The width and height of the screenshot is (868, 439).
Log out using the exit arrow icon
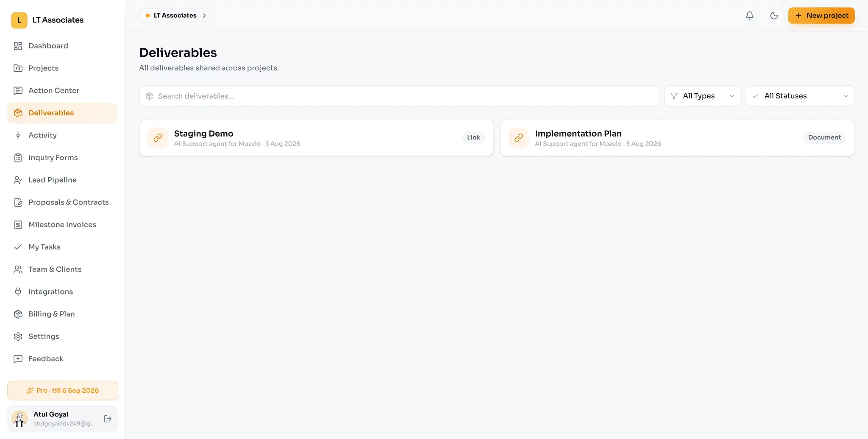[x=108, y=419]
